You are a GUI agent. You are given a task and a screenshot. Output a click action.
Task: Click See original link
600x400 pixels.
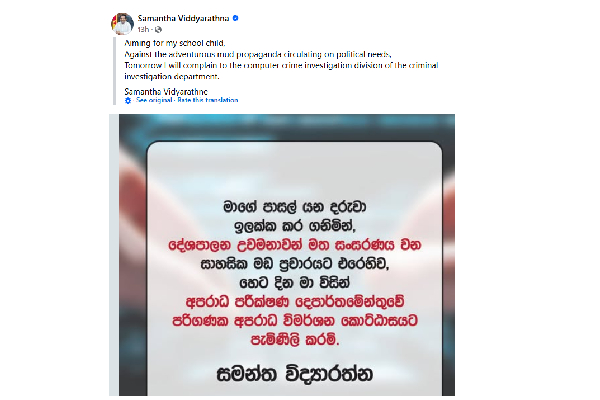154,100
